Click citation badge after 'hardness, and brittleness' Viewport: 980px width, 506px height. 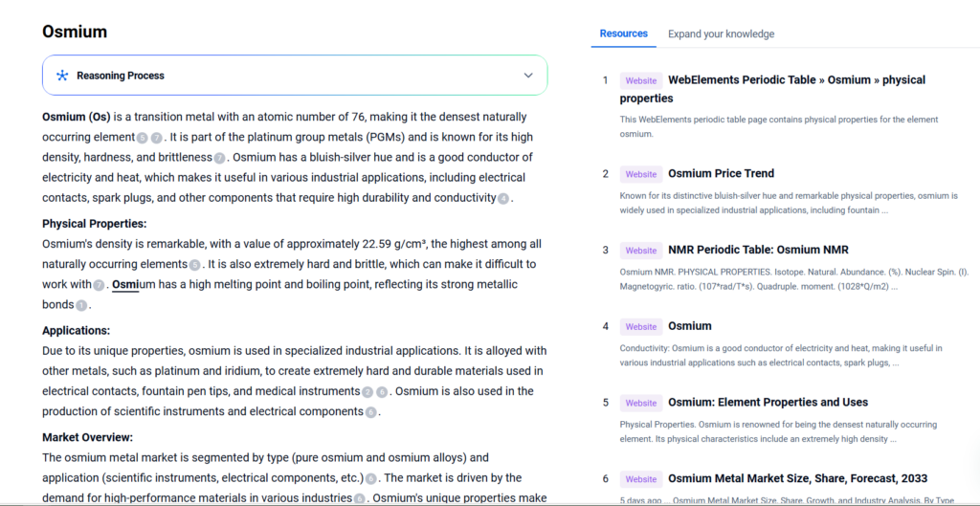(x=220, y=158)
